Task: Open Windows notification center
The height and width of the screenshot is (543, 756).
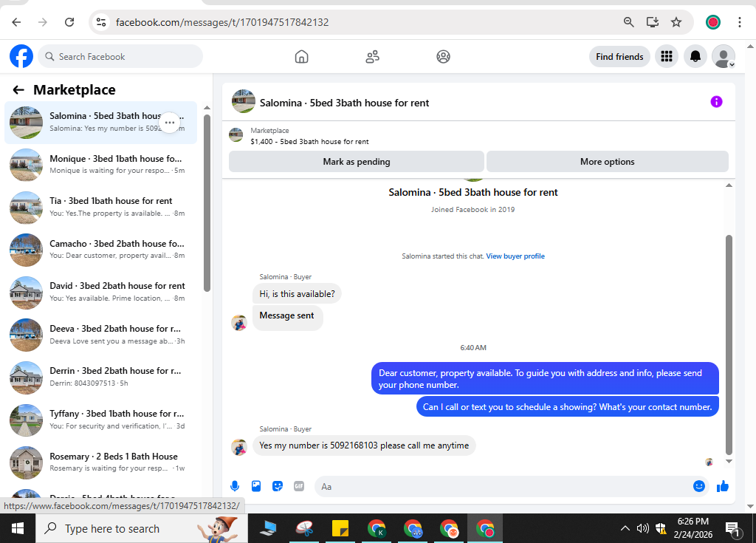Action: [x=733, y=530]
